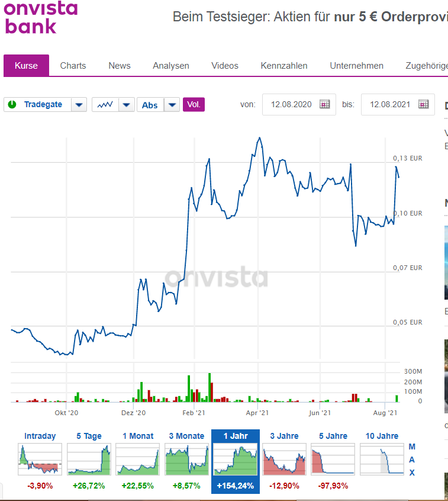Switch to the Charts tab
This screenshot has height=501, width=448.
point(73,66)
